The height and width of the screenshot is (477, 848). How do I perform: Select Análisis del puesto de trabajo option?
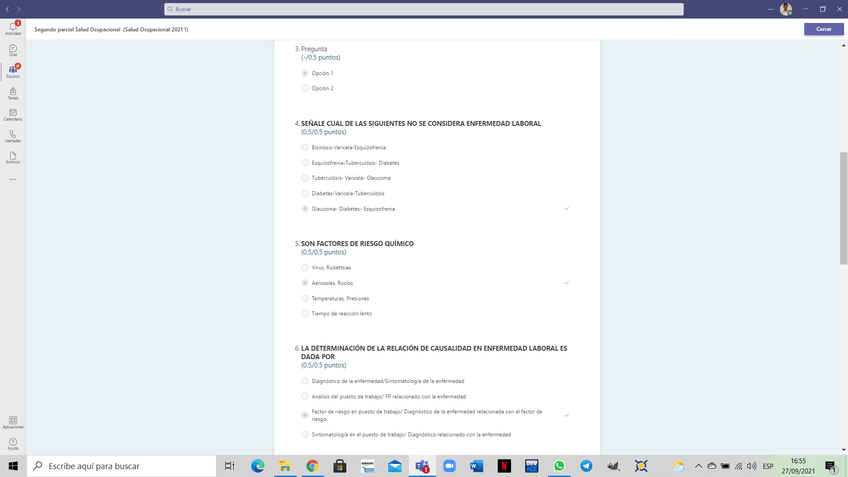[x=305, y=396]
